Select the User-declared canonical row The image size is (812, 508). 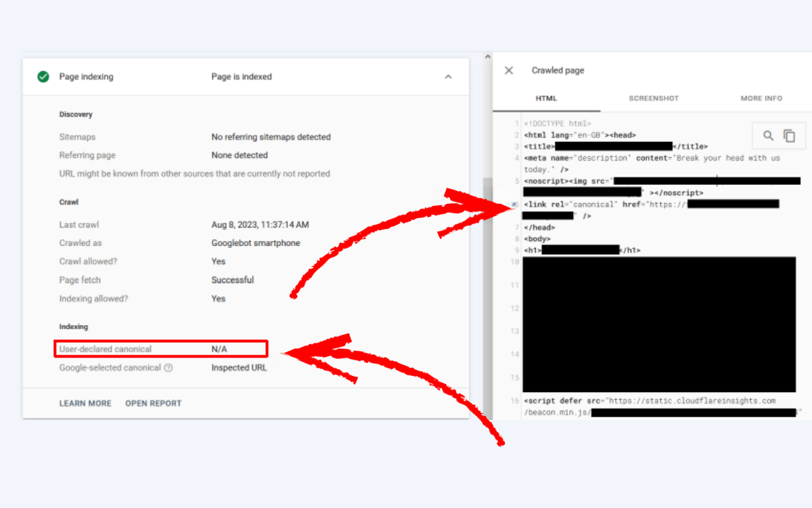point(161,350)
